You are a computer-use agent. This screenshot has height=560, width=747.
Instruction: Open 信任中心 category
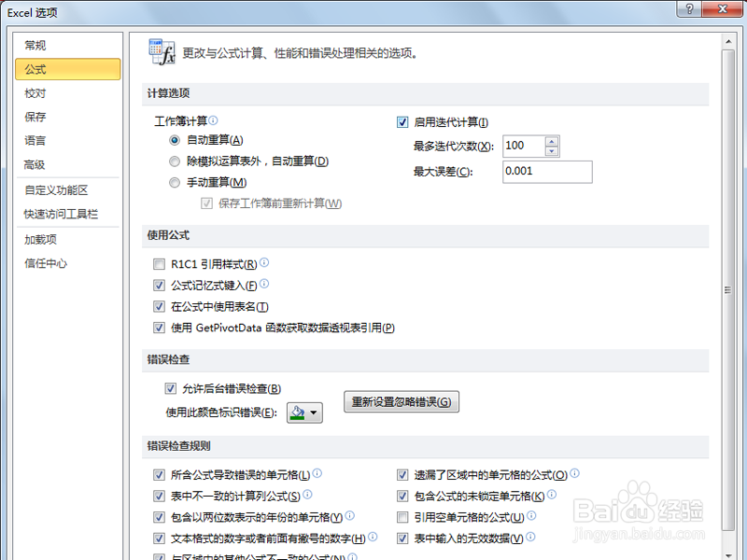tap(67, 263)
